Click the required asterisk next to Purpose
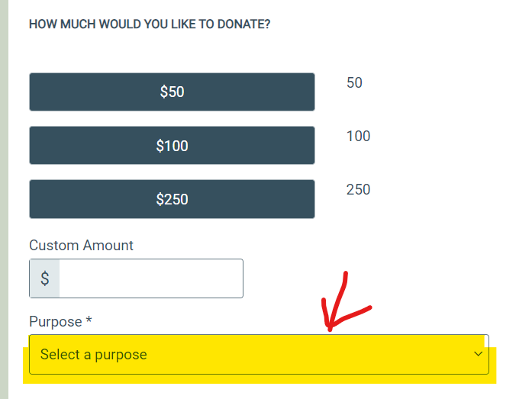The height and width of the screenshot is (399, 532). coord(89,321)
